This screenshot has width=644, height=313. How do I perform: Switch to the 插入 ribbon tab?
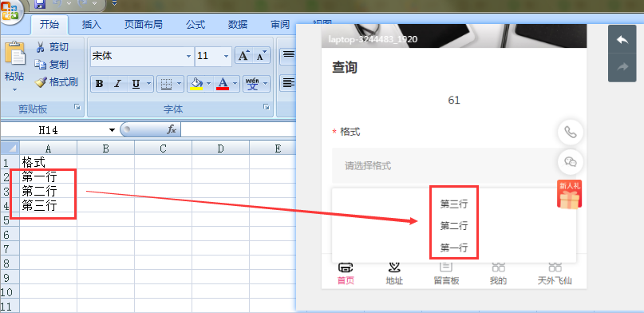pyautogui.click(x=91, y=25)
